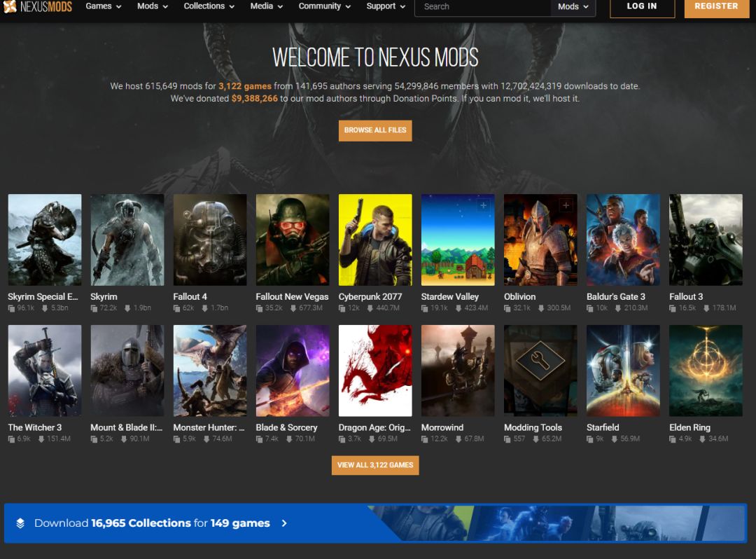Viewport: 756px width, 559px height.
Task: Click Fallout 4 mod count icon
Action: point(177,308)
